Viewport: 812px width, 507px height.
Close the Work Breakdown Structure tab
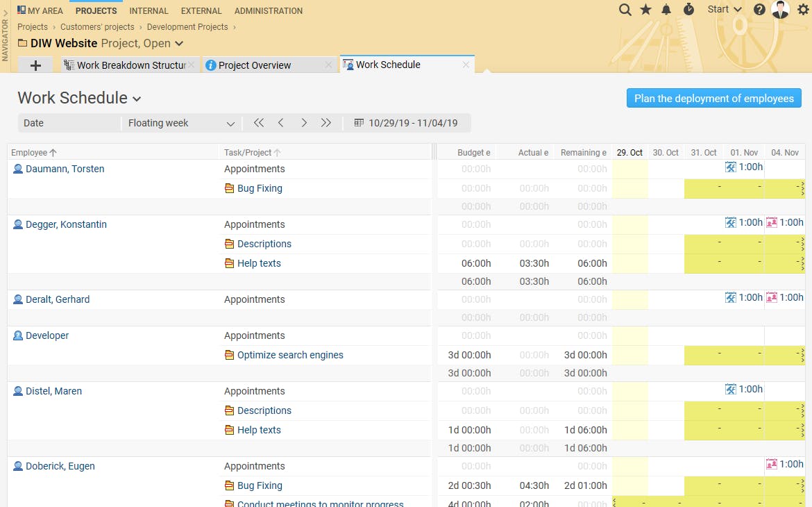192,65
